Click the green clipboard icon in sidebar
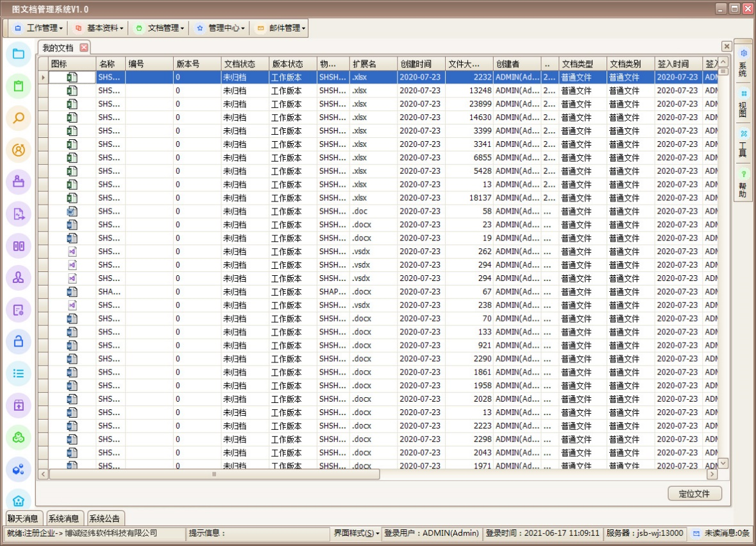Image resolution: width=756 pixels, height=546 pixels. point(19,86)
